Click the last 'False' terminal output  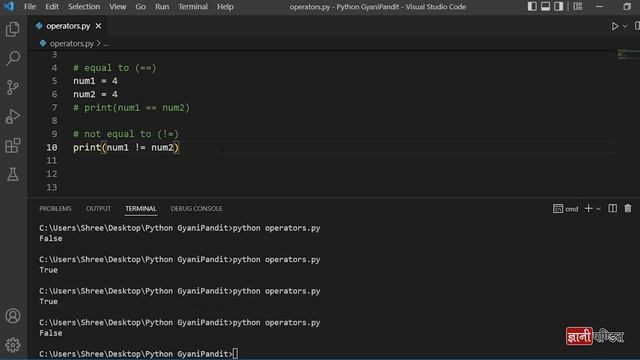pyautogui.click(x=51, y=333)
